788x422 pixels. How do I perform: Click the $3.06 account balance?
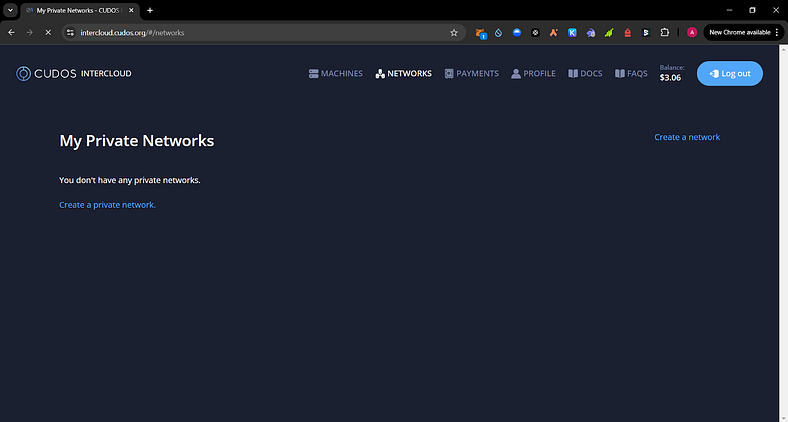(670, 78)
